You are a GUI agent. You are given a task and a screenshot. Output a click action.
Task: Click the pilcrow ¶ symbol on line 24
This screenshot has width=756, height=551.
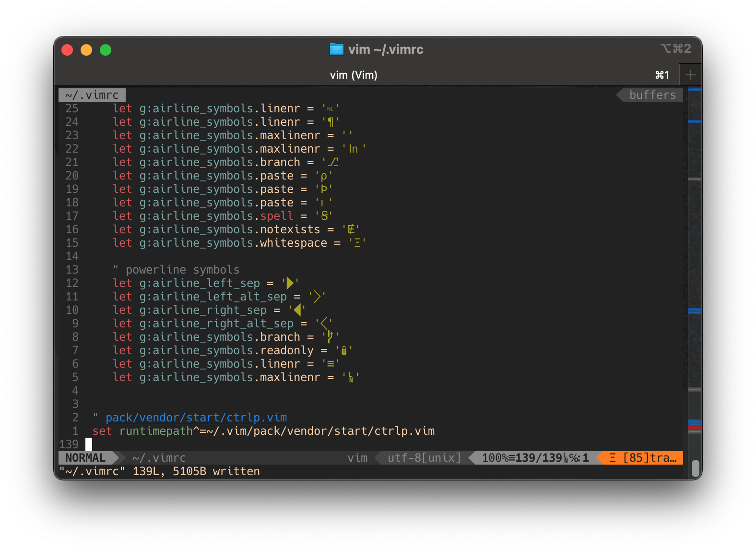coord(330,122)
